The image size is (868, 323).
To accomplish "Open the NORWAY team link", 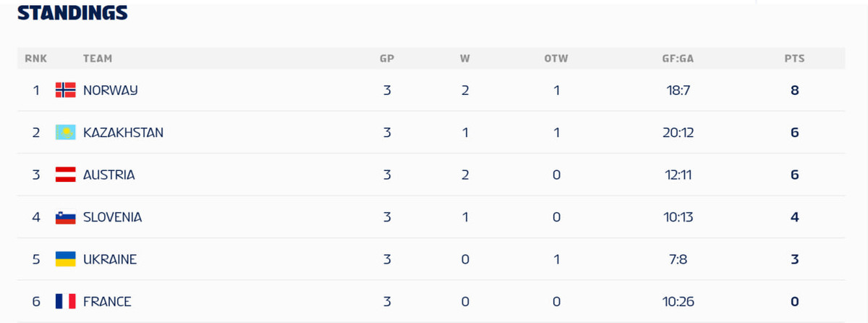I will point(110,91).
